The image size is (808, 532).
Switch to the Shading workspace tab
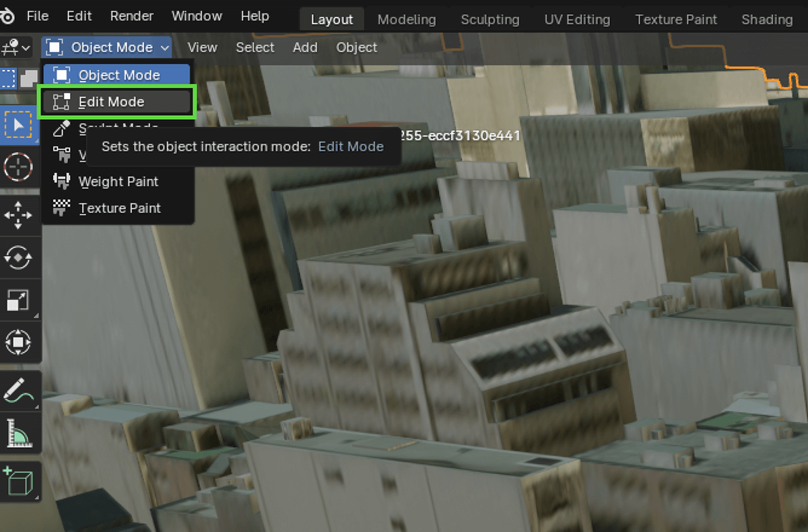(x=767, y=20)
